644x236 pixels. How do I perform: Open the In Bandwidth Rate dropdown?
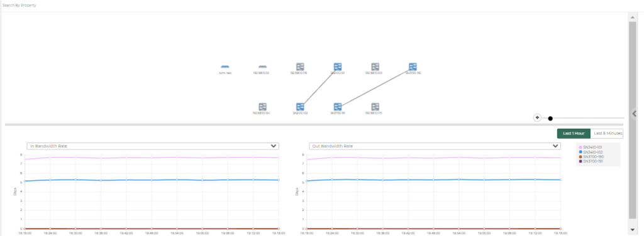click(153, 146)
